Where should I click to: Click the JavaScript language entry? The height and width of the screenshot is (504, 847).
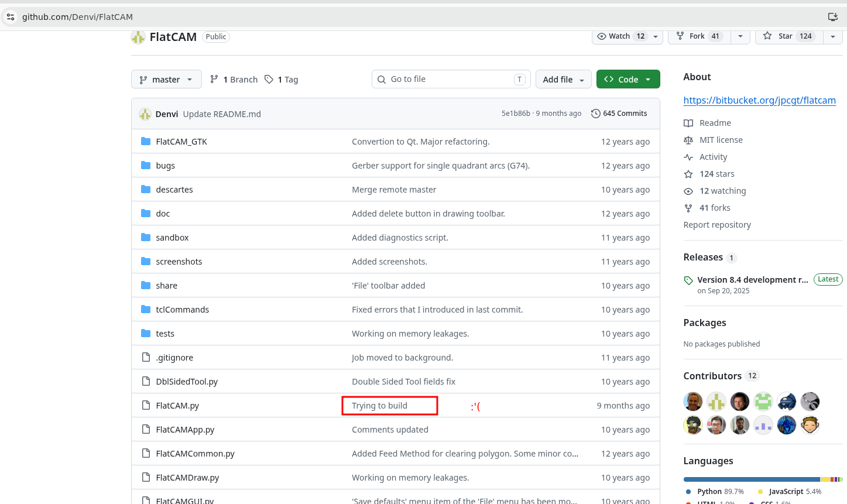(x=790, y=492)
